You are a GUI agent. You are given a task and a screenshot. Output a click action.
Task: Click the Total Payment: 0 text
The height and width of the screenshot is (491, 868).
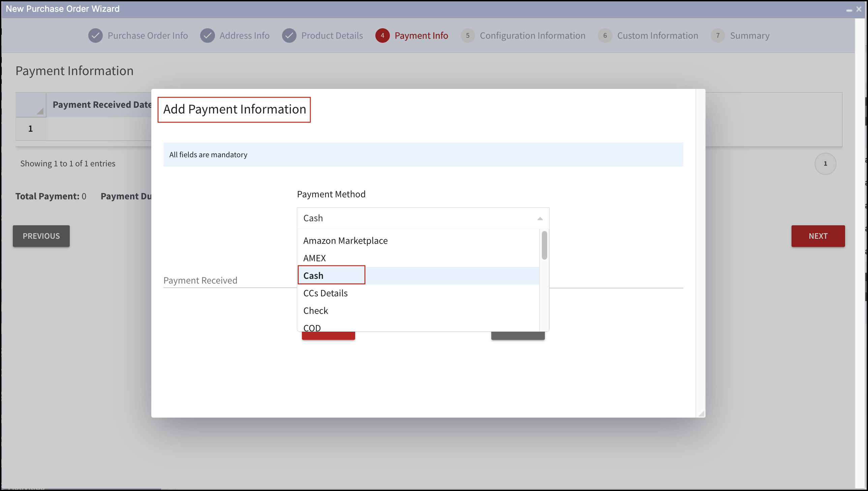pos(51,196)
